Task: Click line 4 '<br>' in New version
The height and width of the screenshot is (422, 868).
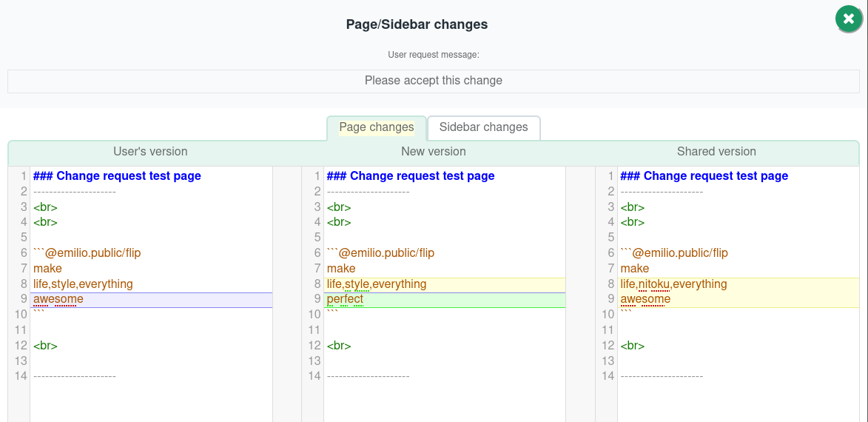Action: tap(339, 222)
